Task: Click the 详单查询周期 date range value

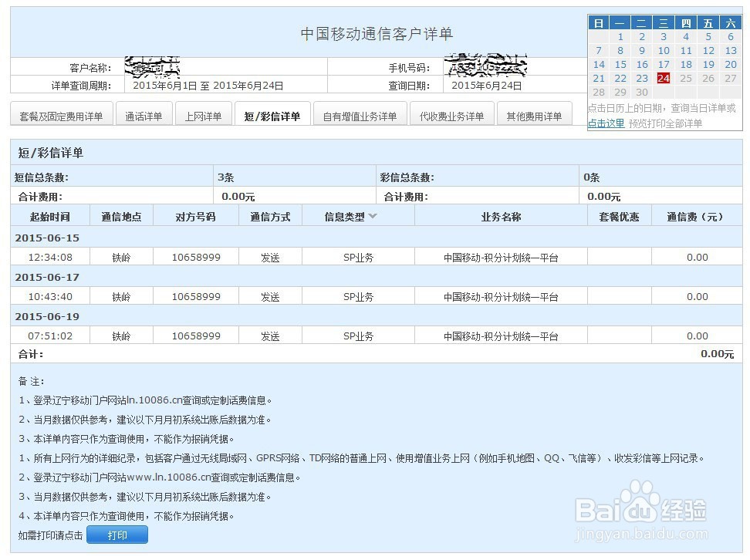Action: click(208, 85)
